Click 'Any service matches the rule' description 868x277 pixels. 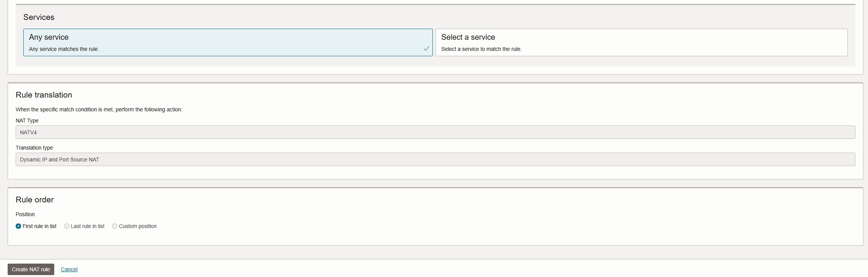[x=64, y=49]
